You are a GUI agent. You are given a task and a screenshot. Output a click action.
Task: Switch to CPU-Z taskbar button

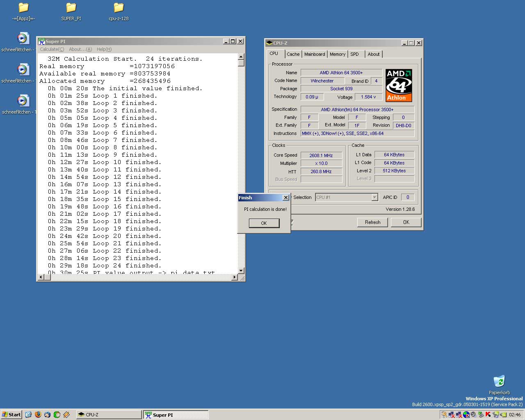tap(109, 415)
